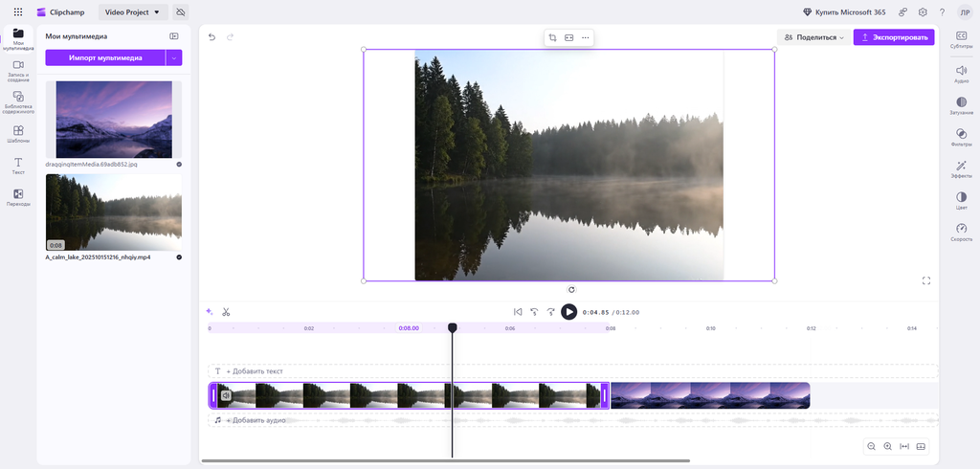Open Шаблоны sidebar tab
This screenshot has width=980, height=469.
tap(18, 134)
